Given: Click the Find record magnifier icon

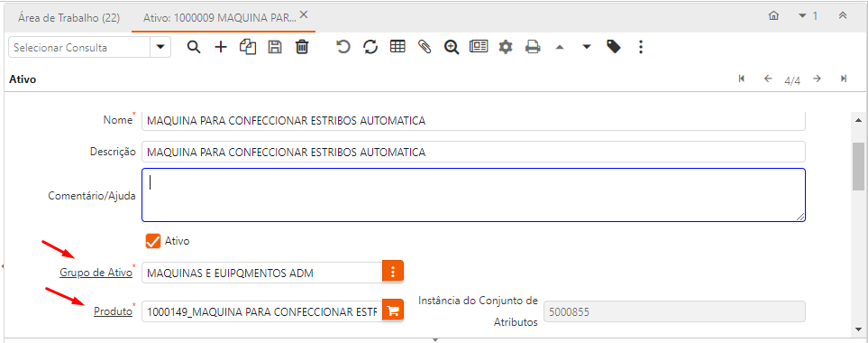Looking at the screenshot, I should 193,47.
